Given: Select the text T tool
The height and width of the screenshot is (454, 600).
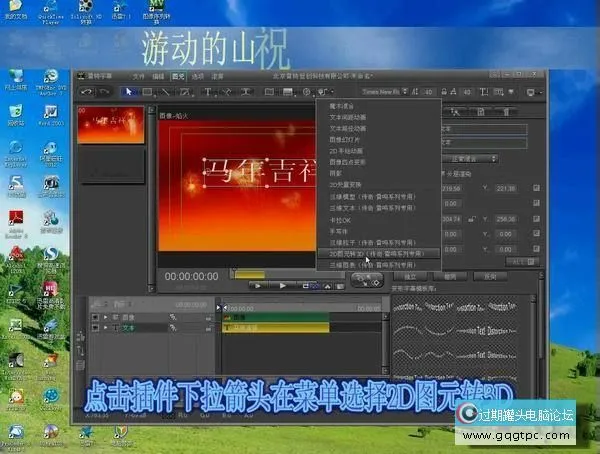Looking at the screenshot, I should [x=208, y=92].
